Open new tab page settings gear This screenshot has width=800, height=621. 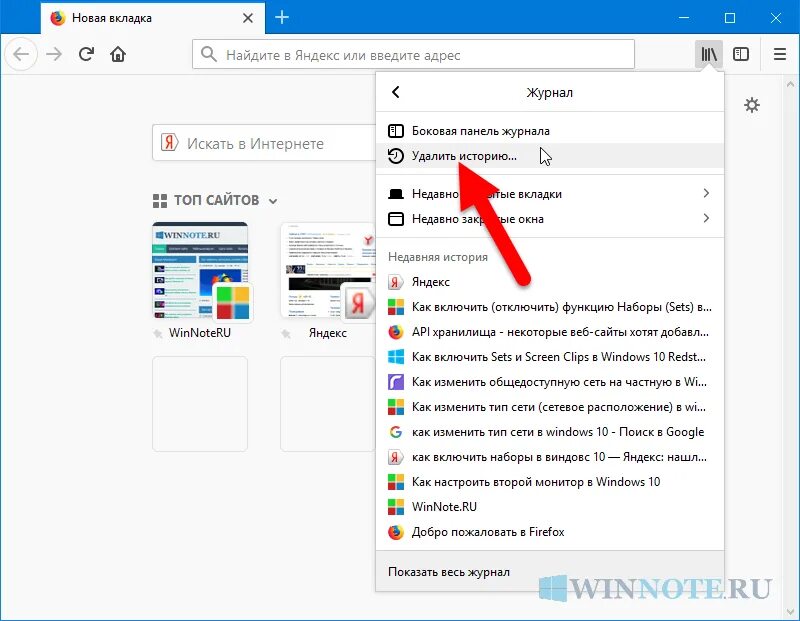tap(752, 105)
